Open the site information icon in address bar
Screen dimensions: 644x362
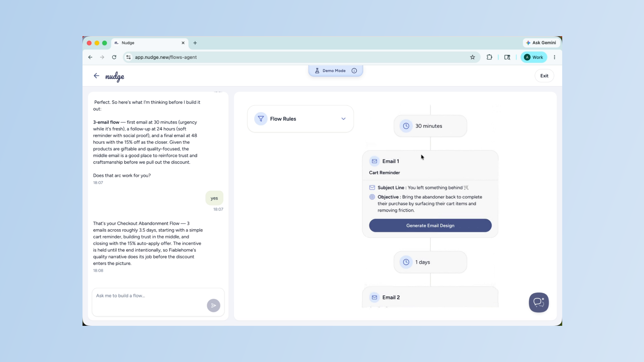pos(128,57)
